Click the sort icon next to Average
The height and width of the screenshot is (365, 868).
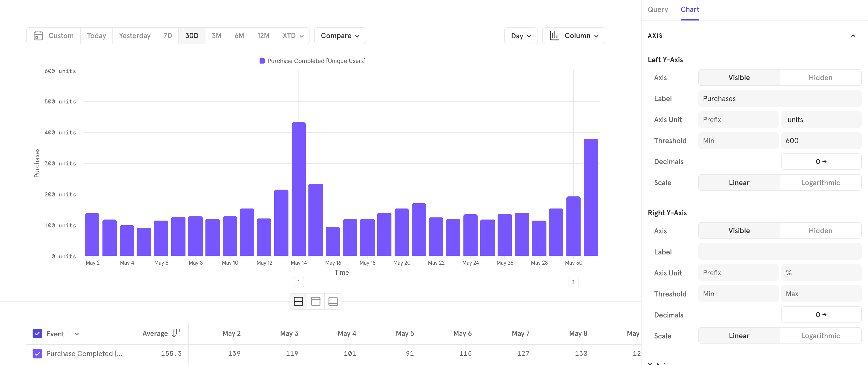[x=176, y=333]
